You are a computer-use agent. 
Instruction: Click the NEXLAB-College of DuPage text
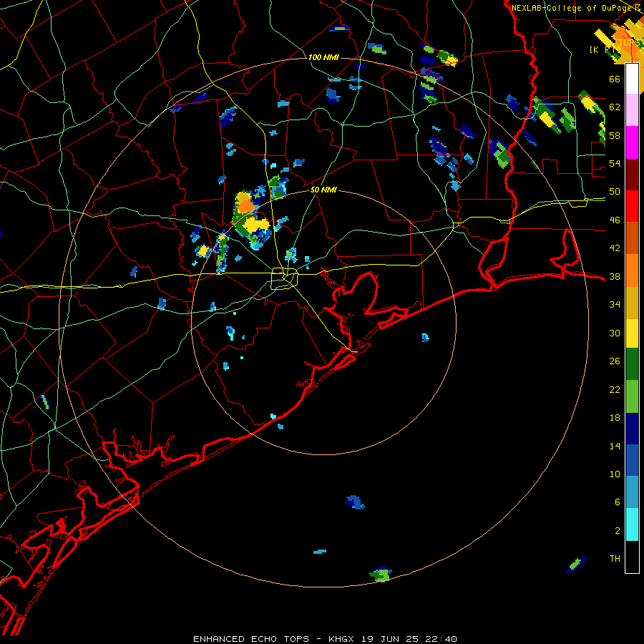(573, 8)
